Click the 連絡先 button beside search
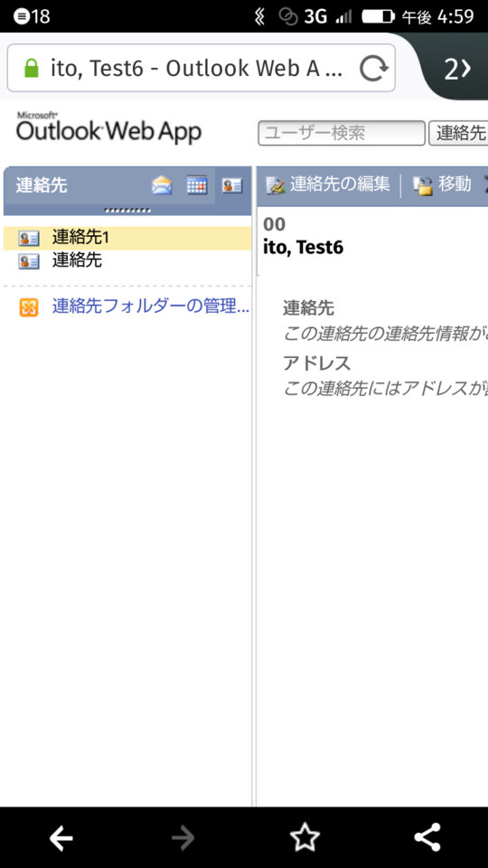 (x=458, y=133)
